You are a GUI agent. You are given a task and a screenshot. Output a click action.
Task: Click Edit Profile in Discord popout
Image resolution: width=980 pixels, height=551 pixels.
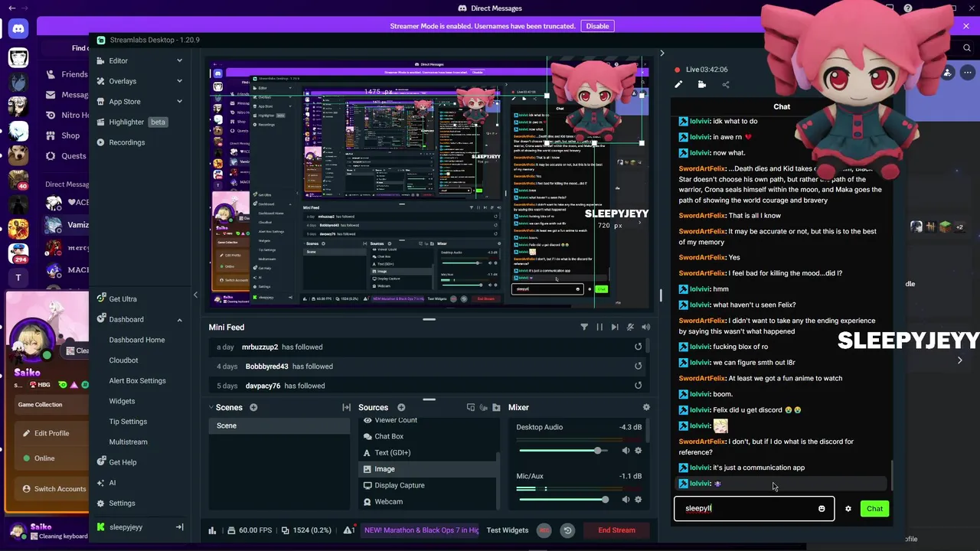[51, 433]
